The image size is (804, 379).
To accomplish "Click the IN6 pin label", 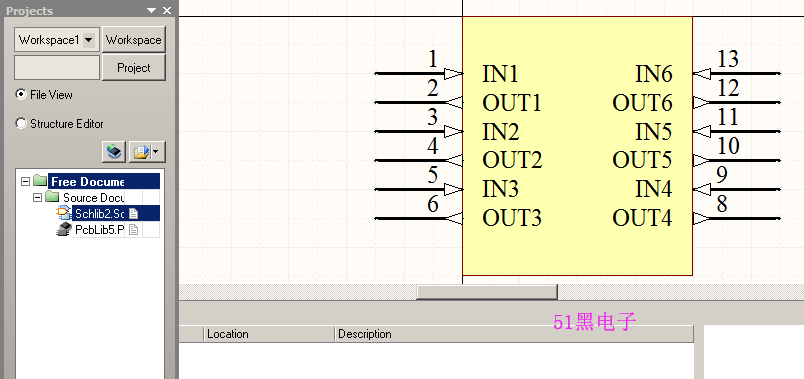I will tap(654, 74).
